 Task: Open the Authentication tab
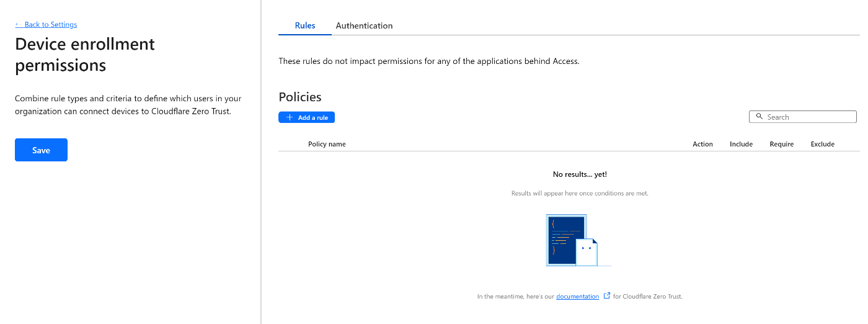pos(364,25)
